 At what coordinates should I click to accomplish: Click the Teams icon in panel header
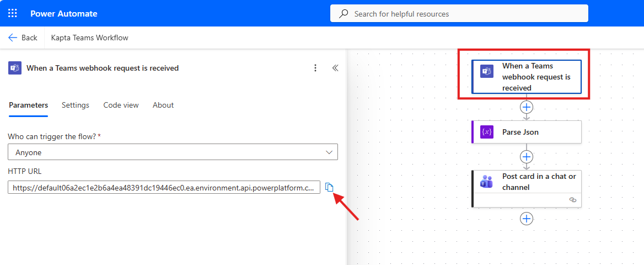click(x=15, y=68)
